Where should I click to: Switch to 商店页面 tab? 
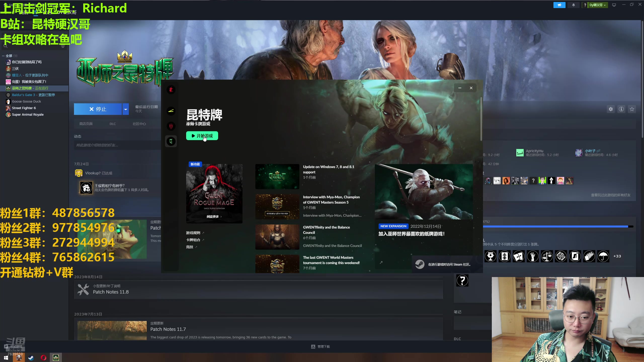(86, 124)
